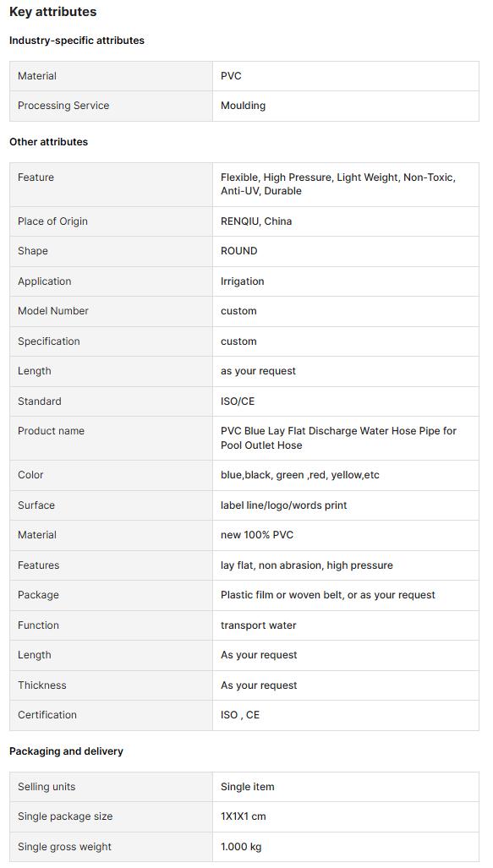Click the Color row value listing colors
Screen dimensions: 493x868
click(x=299, y=475)
